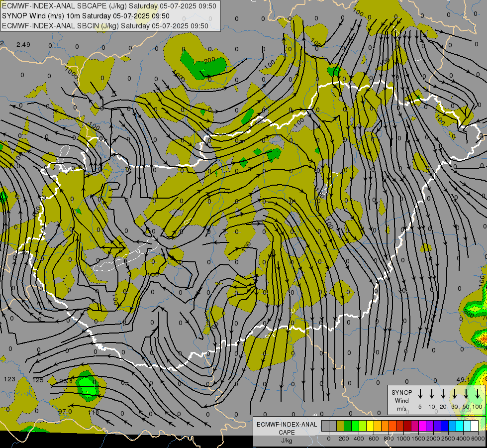Screen dimensions: 487x448
Task: Select the bright magenta CAPE legend swatch
Action: pos(422,426)
